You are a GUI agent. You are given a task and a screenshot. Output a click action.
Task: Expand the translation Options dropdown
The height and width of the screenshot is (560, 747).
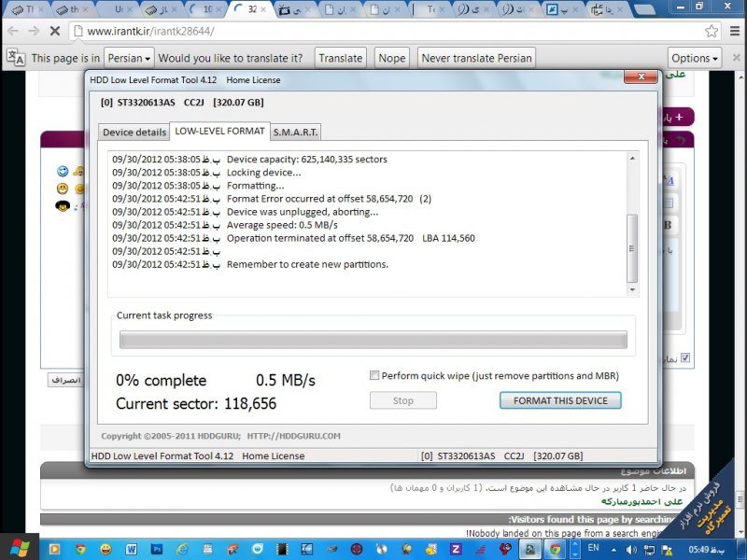(695, 58)
